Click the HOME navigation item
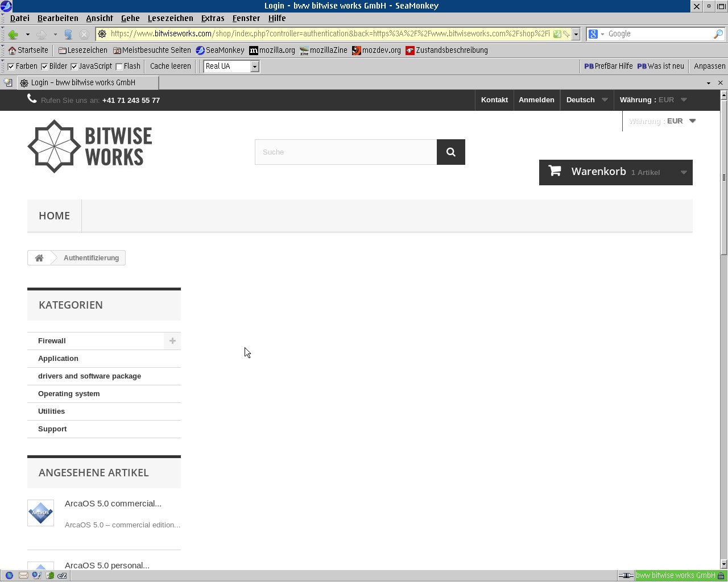This screenshot has width=728, height=582. 55,216
